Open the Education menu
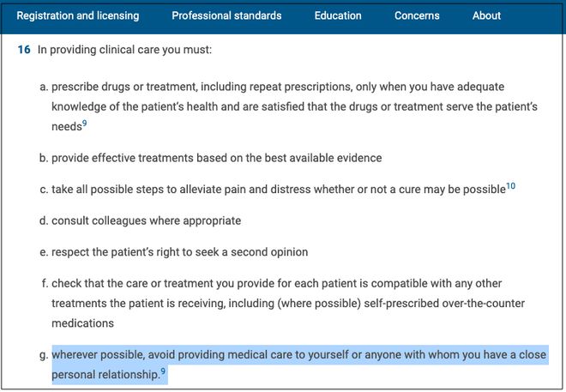 (338, 15)
